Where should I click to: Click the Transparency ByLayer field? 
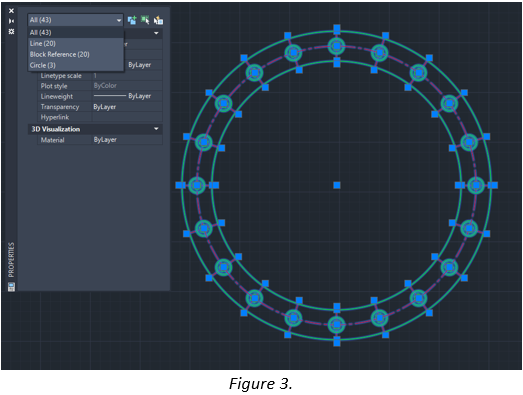127,107
